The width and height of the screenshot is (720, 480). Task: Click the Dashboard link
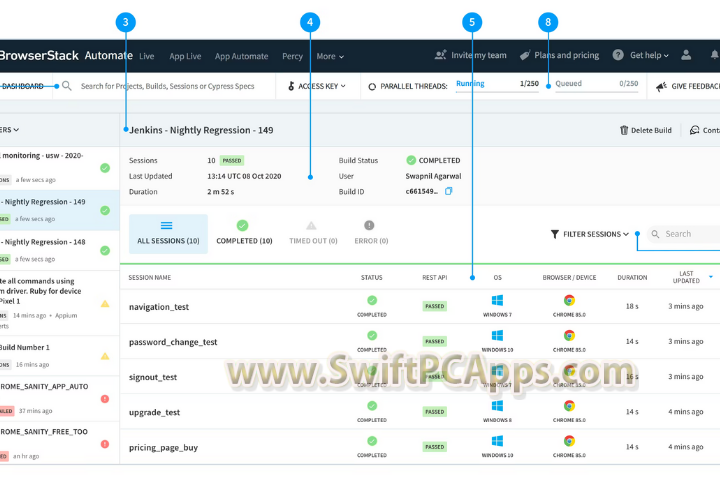pos(22,86)
